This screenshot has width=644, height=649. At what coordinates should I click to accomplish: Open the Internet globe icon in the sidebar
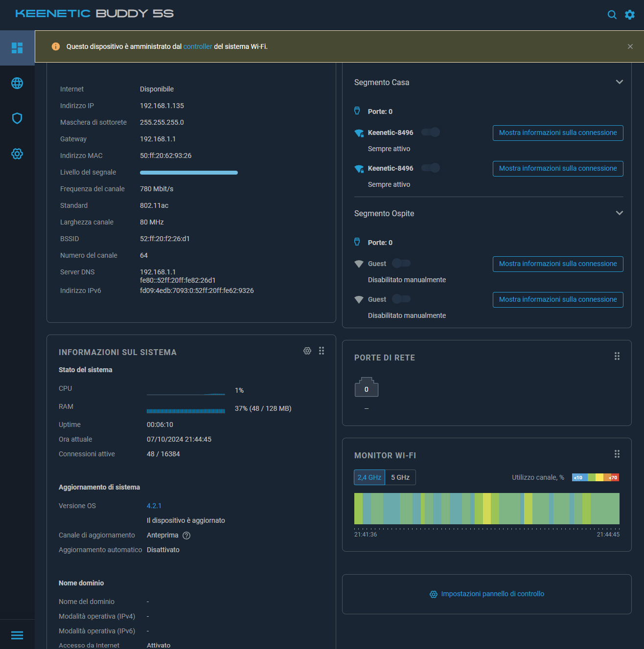pos(17,83)
